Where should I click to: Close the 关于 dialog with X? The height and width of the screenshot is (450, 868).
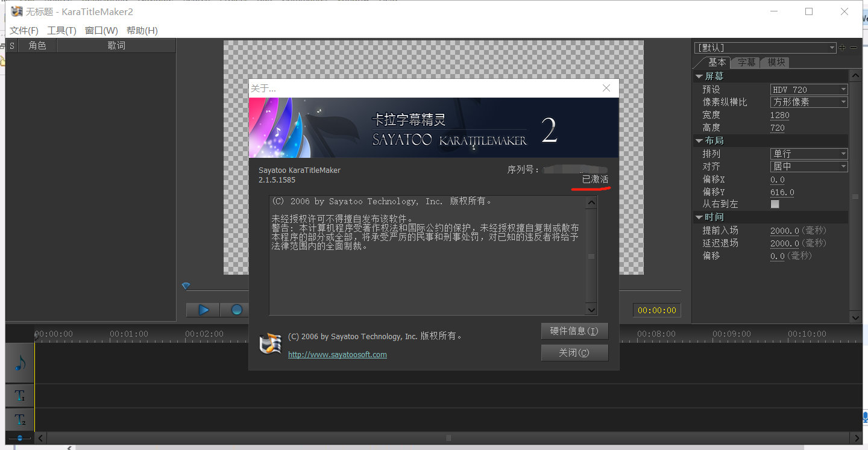coord(606,88)
